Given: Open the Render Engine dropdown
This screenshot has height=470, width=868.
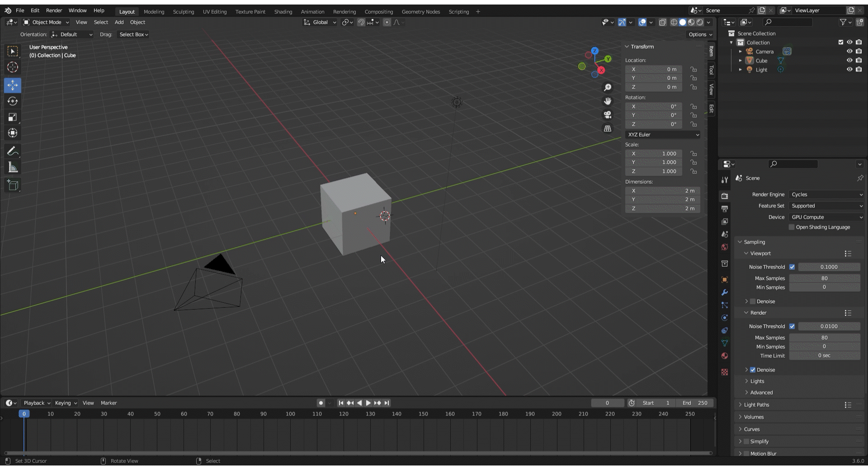Looking at the screenshot, I should pos(826,194).
